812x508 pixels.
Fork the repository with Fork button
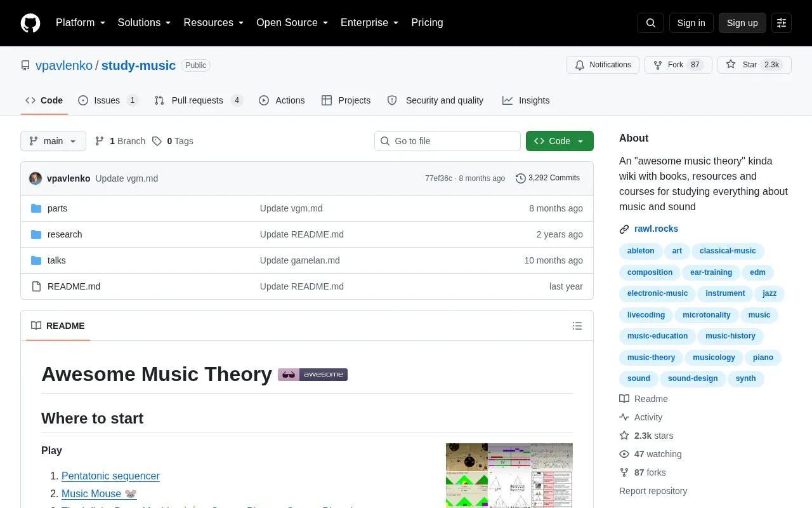click(678, 65)
